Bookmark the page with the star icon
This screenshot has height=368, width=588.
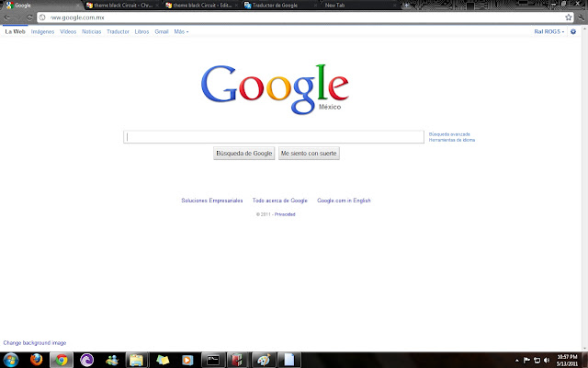coord(569,17)
